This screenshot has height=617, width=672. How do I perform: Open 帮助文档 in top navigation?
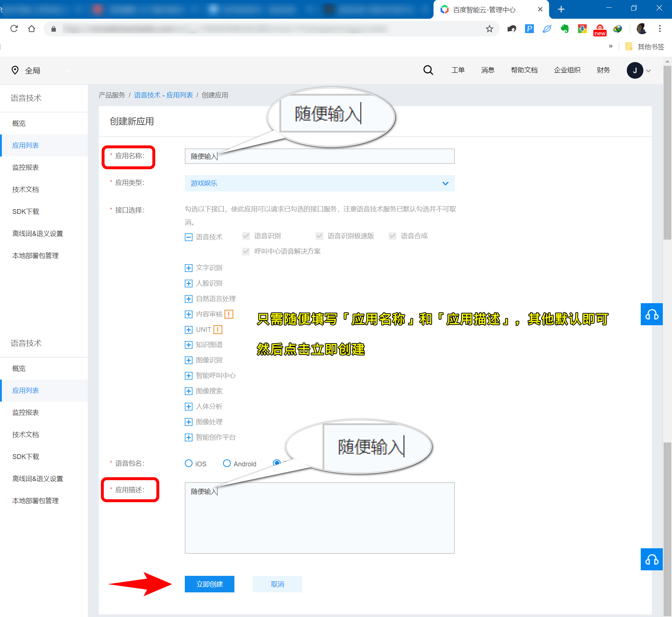point(524,70)
